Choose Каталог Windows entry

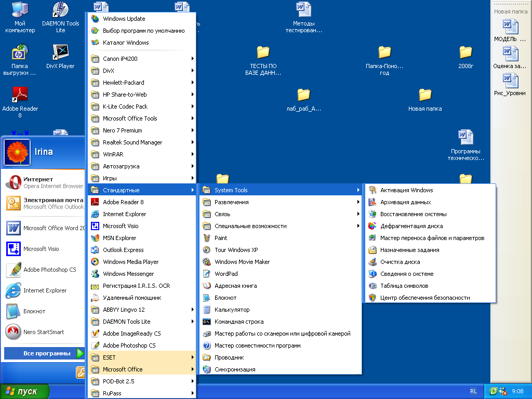[x=142, y=43]
